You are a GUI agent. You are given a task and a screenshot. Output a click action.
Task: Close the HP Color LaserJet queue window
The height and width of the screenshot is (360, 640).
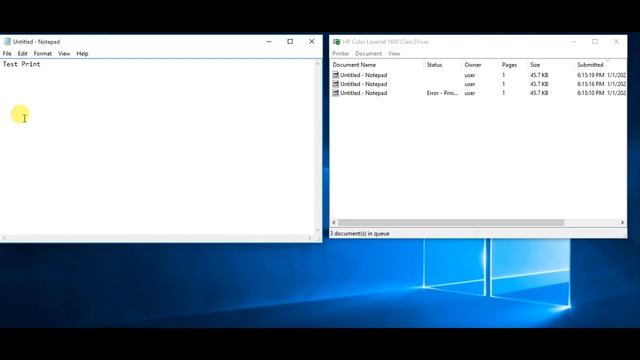click(x=616, y=42)
